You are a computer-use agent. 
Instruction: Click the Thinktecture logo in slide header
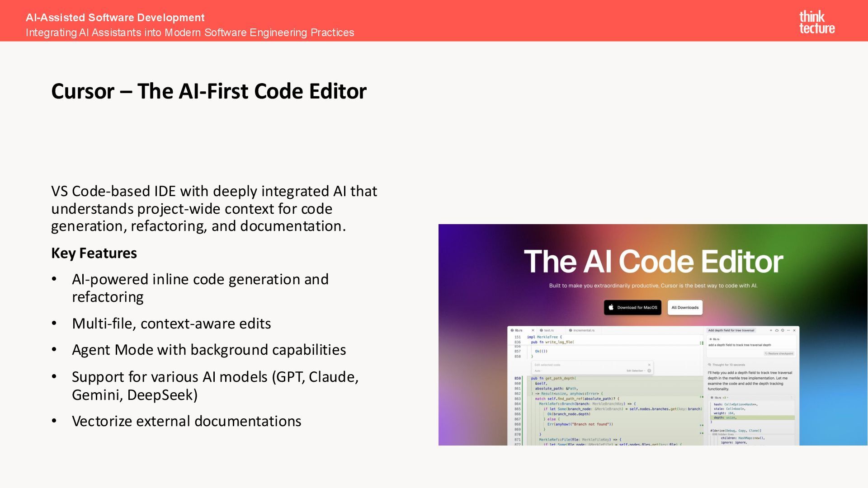click(x=816, y=22)
